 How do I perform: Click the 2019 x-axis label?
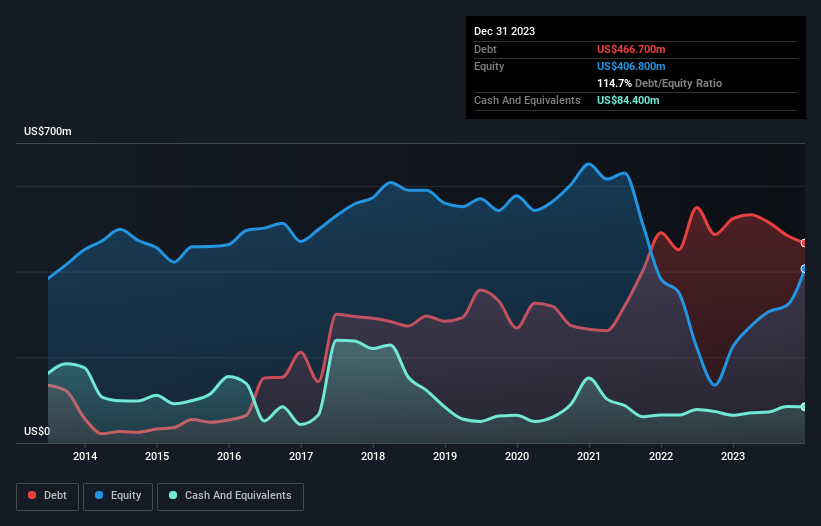pos(445,456)
